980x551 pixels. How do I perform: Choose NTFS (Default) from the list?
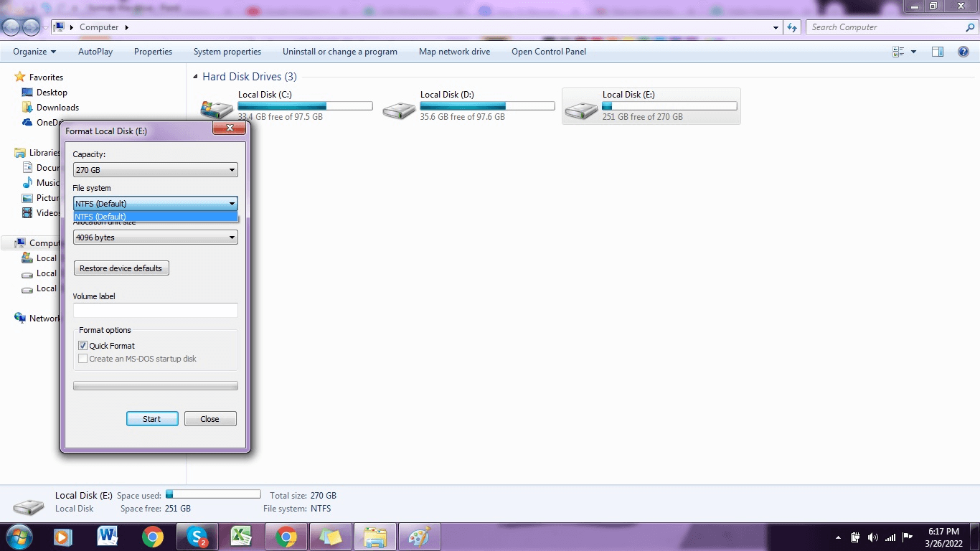[x=156, y=217]
